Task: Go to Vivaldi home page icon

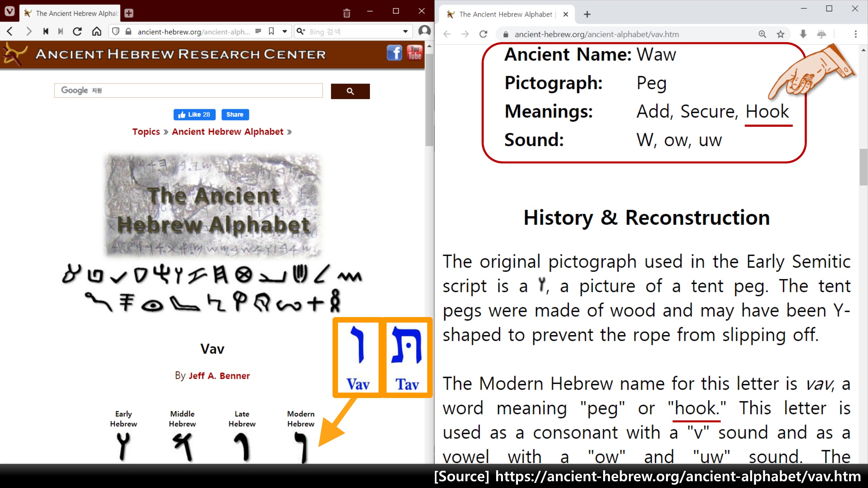Action: click(x=97, y=32)
